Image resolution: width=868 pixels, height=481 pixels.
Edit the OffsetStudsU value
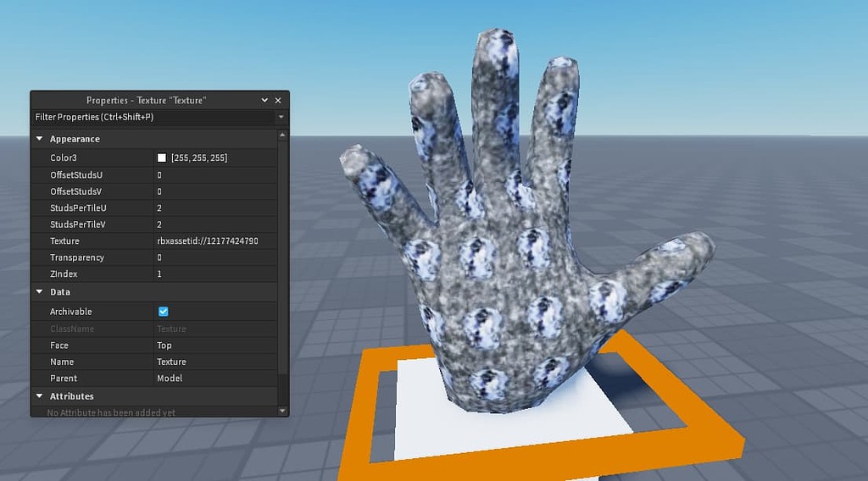(x=215, y=174)
